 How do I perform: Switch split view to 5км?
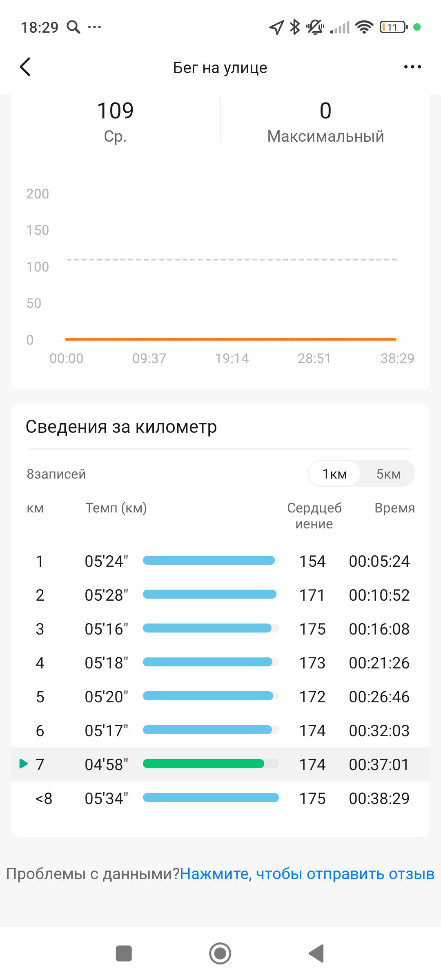[388, 474]
